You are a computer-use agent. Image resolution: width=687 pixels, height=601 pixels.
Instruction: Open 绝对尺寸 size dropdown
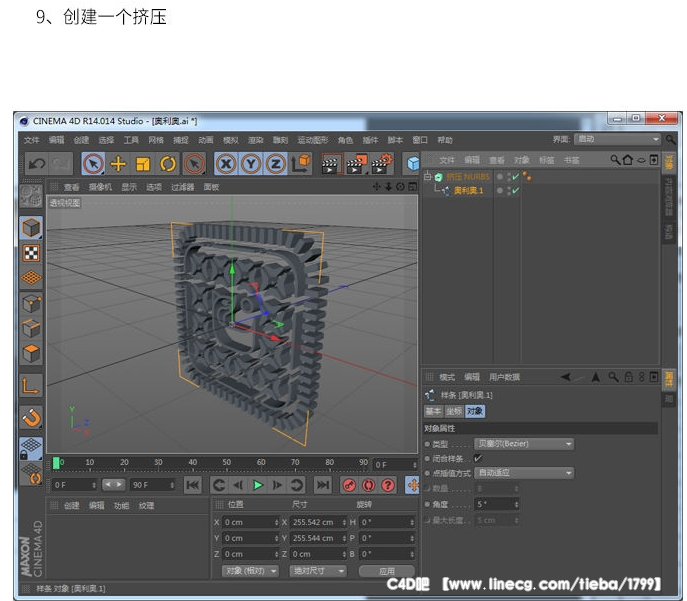pos(318,571)
